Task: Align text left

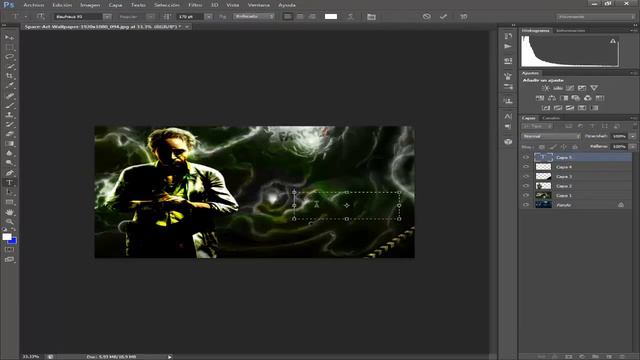Action: pyautogui.click(x=288, y=17)
